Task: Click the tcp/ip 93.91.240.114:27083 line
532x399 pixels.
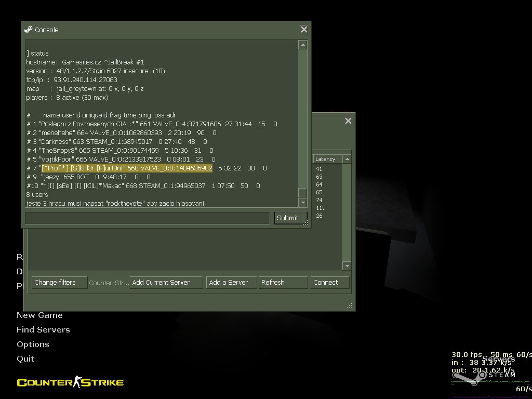Action: (x=72, y=80)
